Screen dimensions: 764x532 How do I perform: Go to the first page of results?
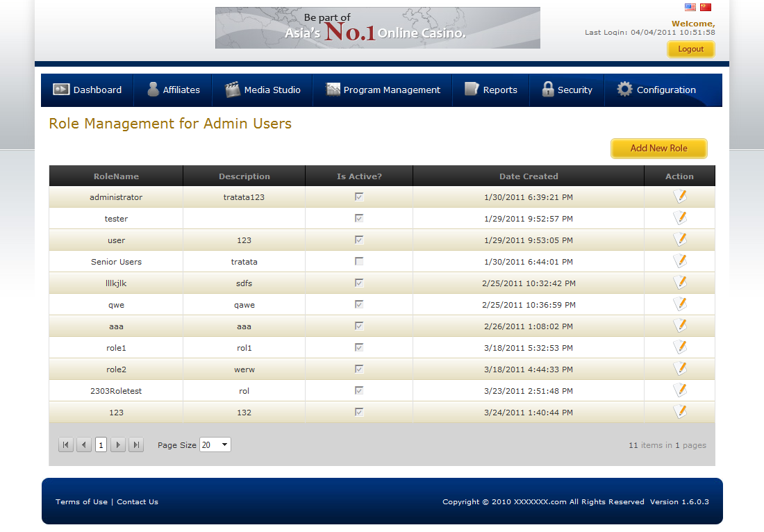[x=66, y=445]
